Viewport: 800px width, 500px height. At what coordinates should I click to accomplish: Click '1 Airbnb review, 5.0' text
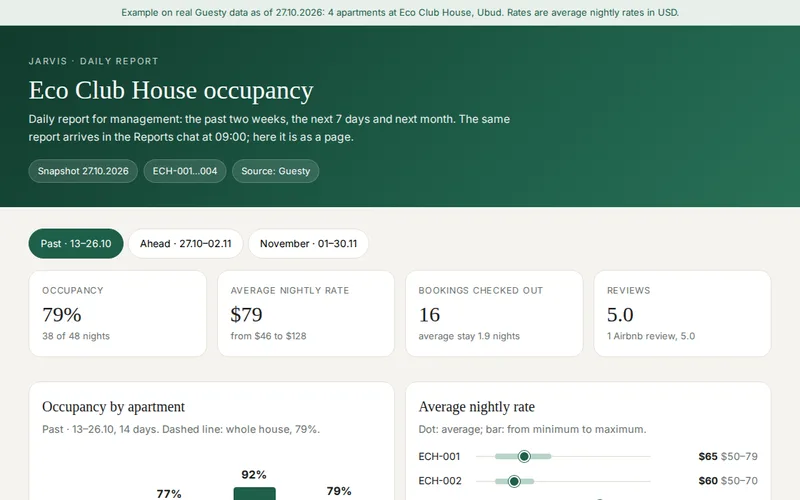651,336
